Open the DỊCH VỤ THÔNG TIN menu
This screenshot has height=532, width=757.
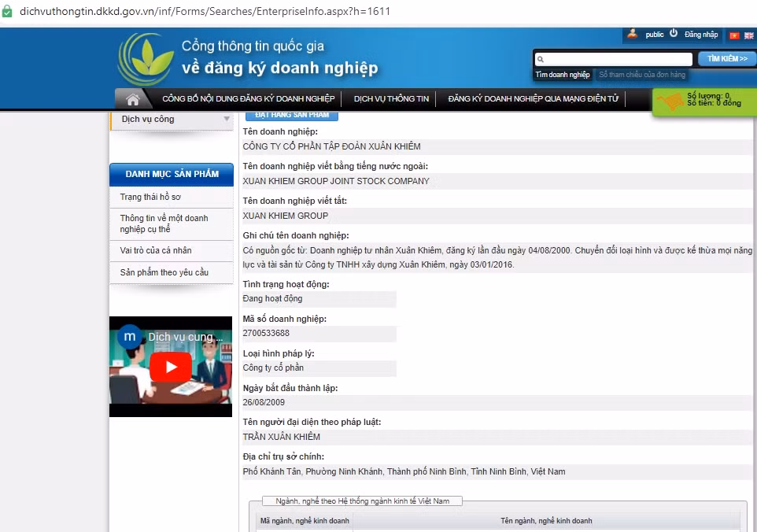(391, 99)
